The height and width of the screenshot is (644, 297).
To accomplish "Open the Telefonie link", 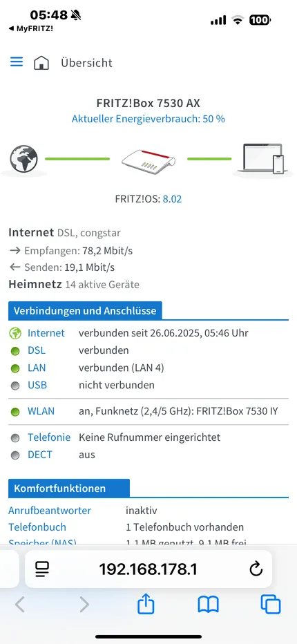I will 49,437.
